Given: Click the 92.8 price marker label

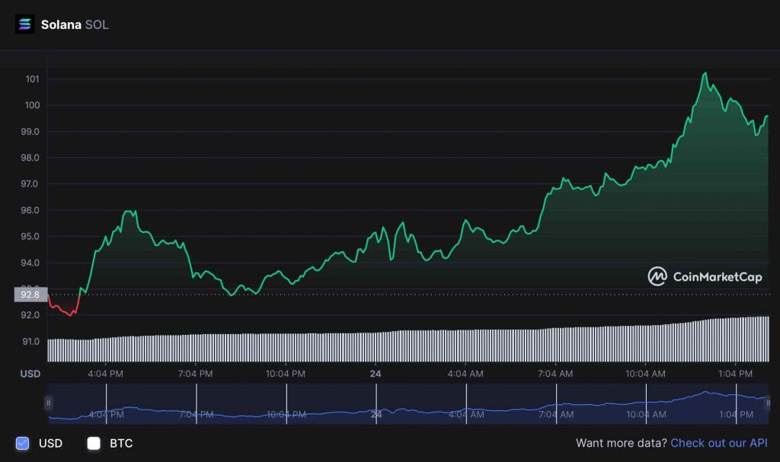Looking at the screenshot, I should (x=30, y=294).
